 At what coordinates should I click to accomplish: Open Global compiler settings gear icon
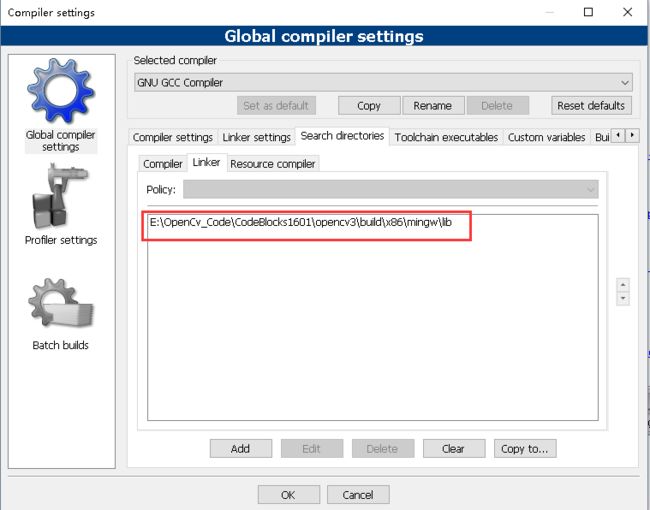pos(61,91)
